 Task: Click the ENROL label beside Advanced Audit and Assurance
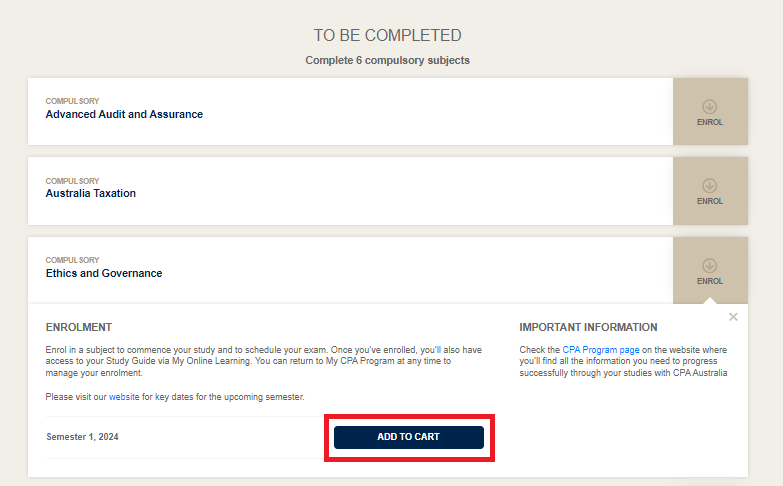[x=710, y=122]
